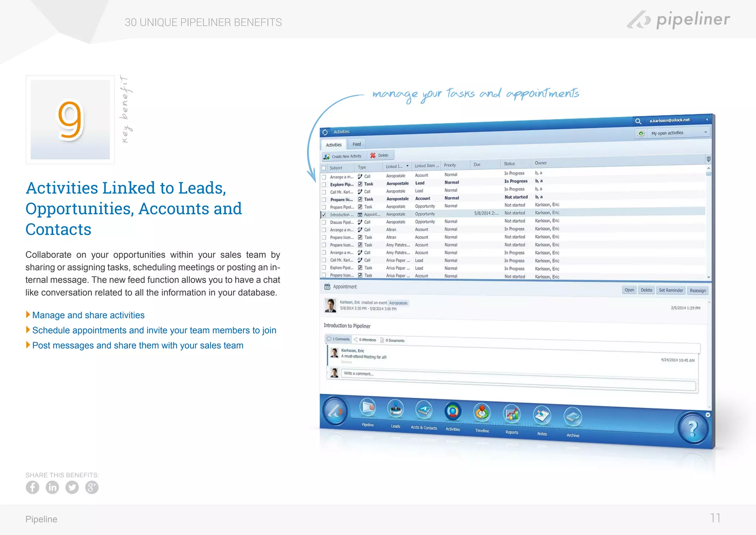Image resolution: width=756 pixels, height=535 pixels.
Task: Click the Aeropostale link in event header
Action: point(398,303)
